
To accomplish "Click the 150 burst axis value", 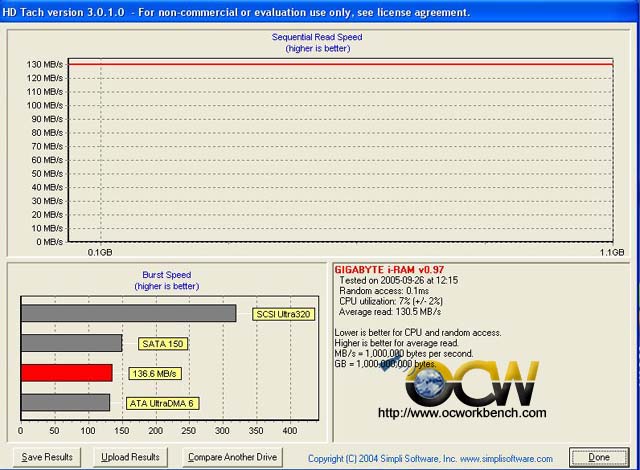I will point(122,431).
